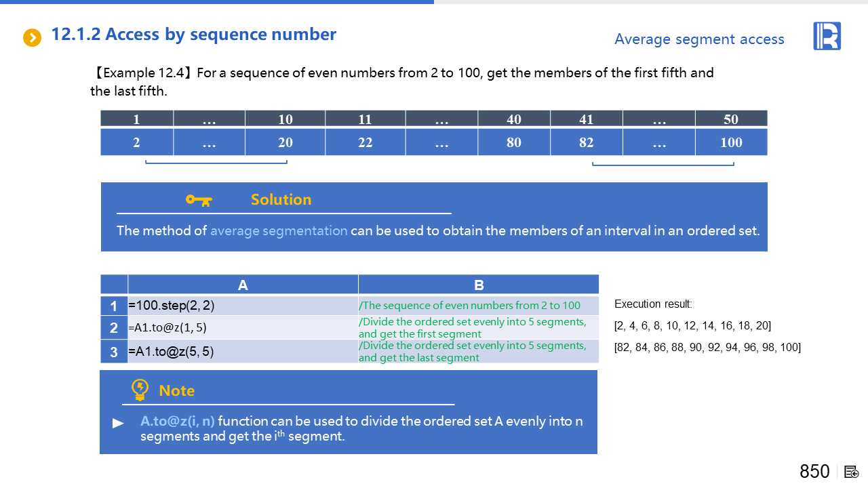Select column header B in the code table
868x488 pixels.
point(479,285)
